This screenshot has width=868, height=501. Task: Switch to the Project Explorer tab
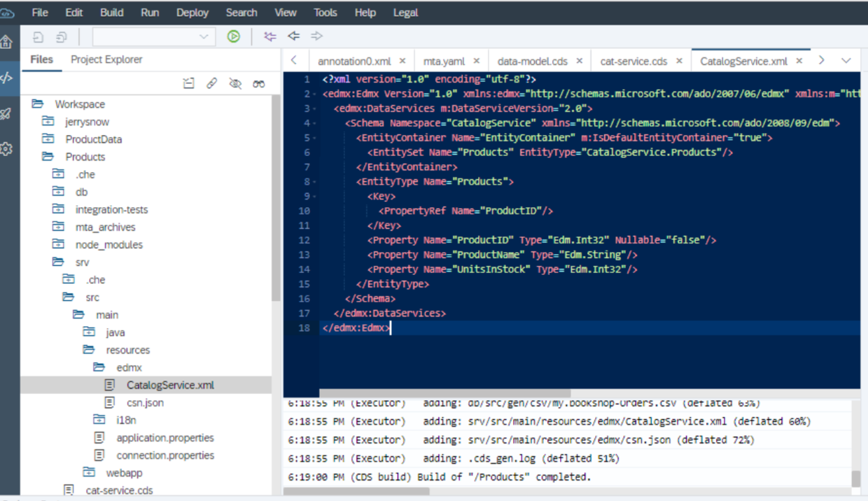click(x=106, y=59)
